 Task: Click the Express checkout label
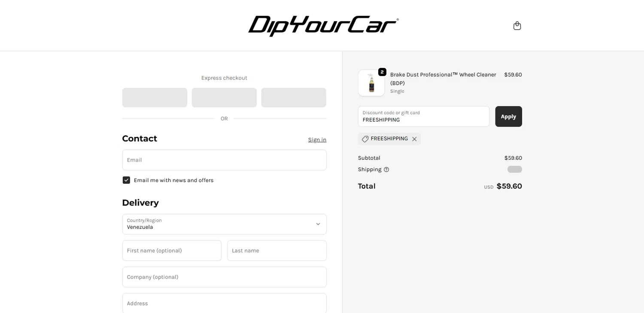224,78
